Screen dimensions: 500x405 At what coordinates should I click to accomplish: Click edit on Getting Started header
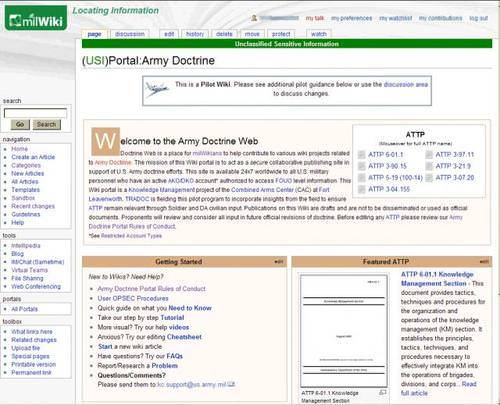[x=278, y=262]
